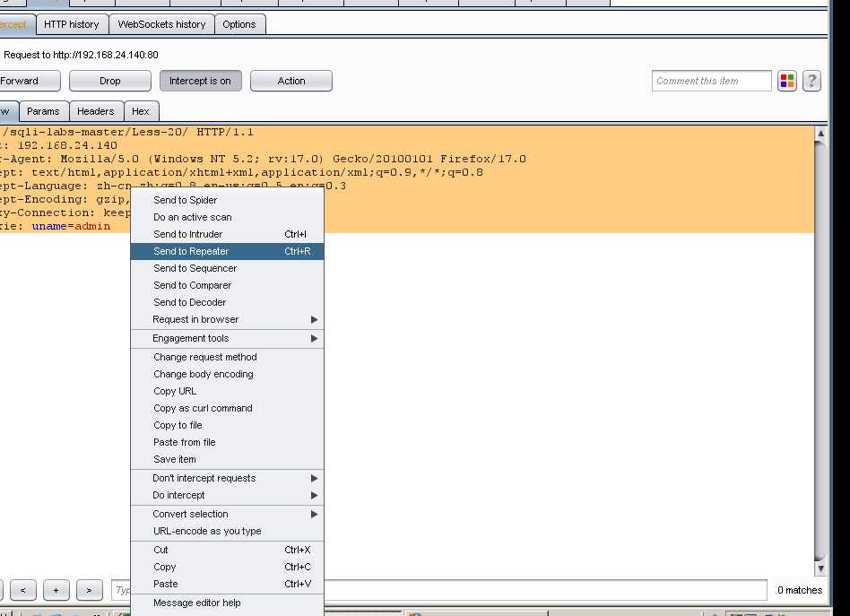850x616 pixels.
Task: Switch to the HTTP history tab
Action: click(x=72, y=24)
